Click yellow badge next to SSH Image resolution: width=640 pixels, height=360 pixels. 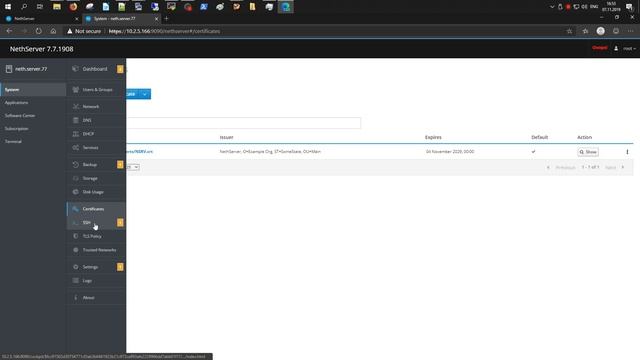[x=120, y=222]
